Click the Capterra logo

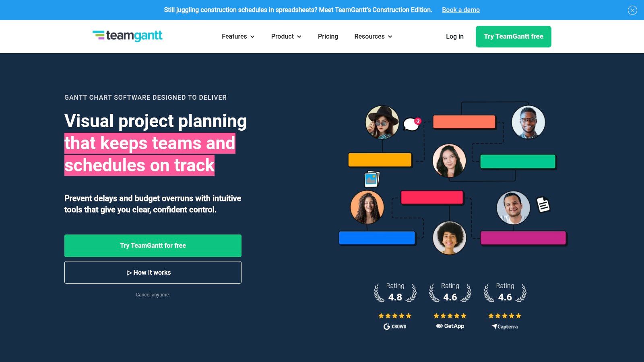click(x=505, y=327)
